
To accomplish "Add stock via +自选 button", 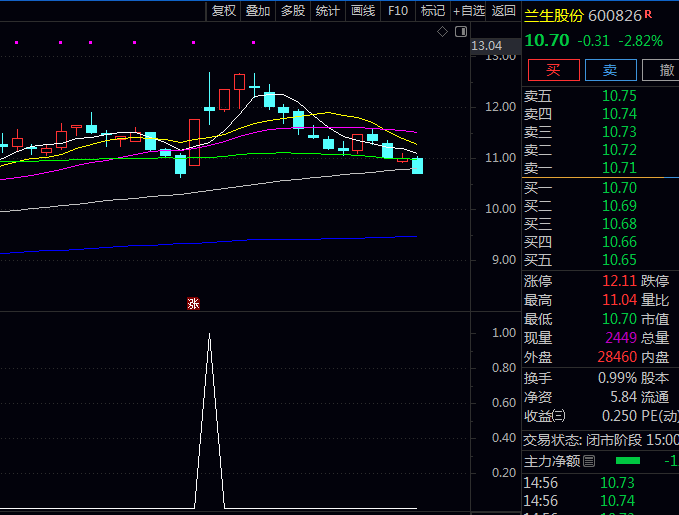I will [x=469, y=11].
